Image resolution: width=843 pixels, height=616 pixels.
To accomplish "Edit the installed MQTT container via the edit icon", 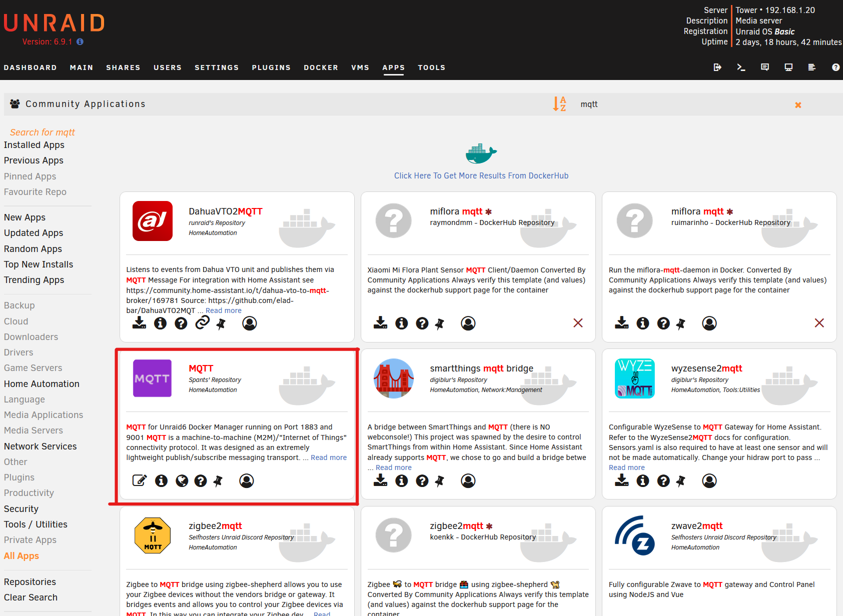I will 140,480.
